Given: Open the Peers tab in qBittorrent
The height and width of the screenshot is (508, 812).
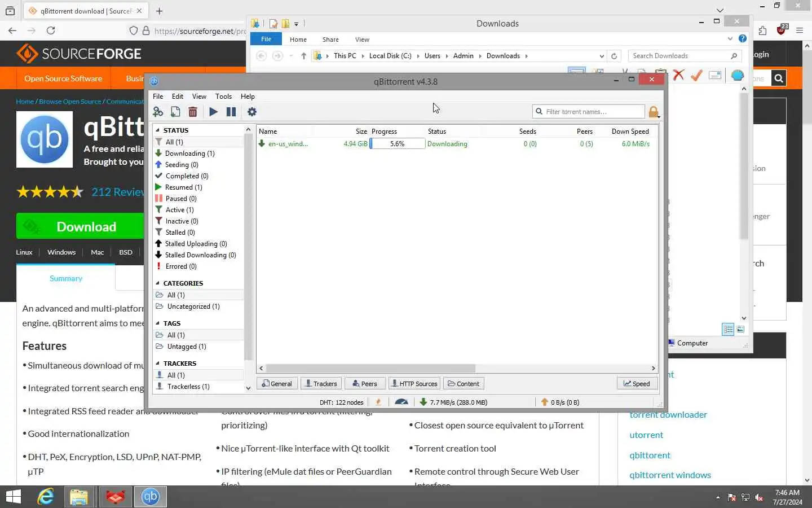Looking at the screenshot, I should coord(365,383).
